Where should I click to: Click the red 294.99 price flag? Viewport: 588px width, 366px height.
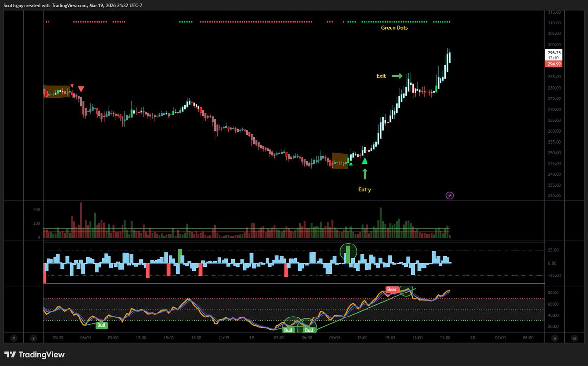tap(554, 64)
